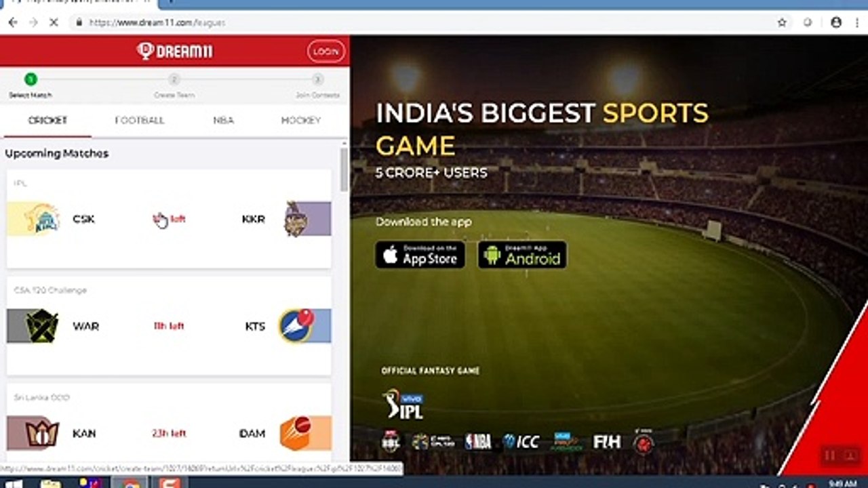Screen dimensions: 868x488
Task: Open Chrome from the taskbar
Action: coord(131,483)
